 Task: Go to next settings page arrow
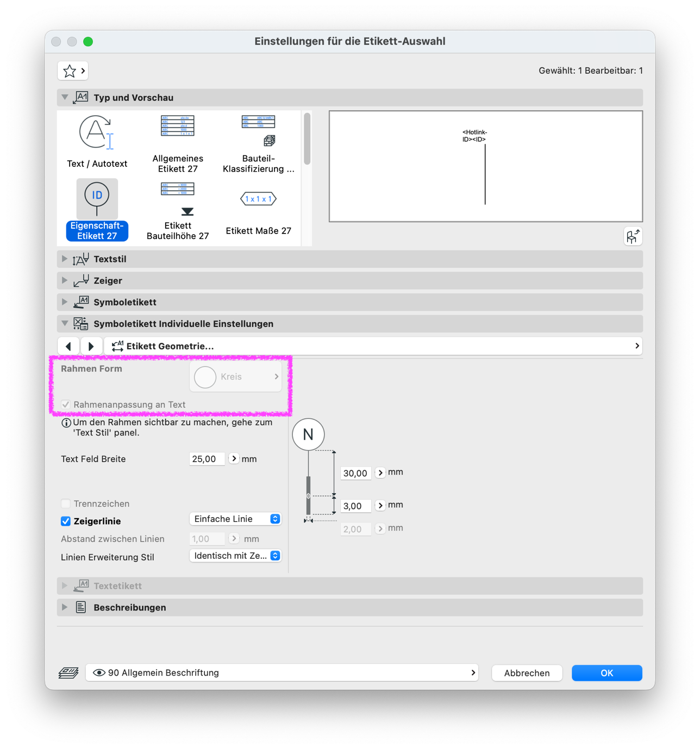click(x=91, y=346)
